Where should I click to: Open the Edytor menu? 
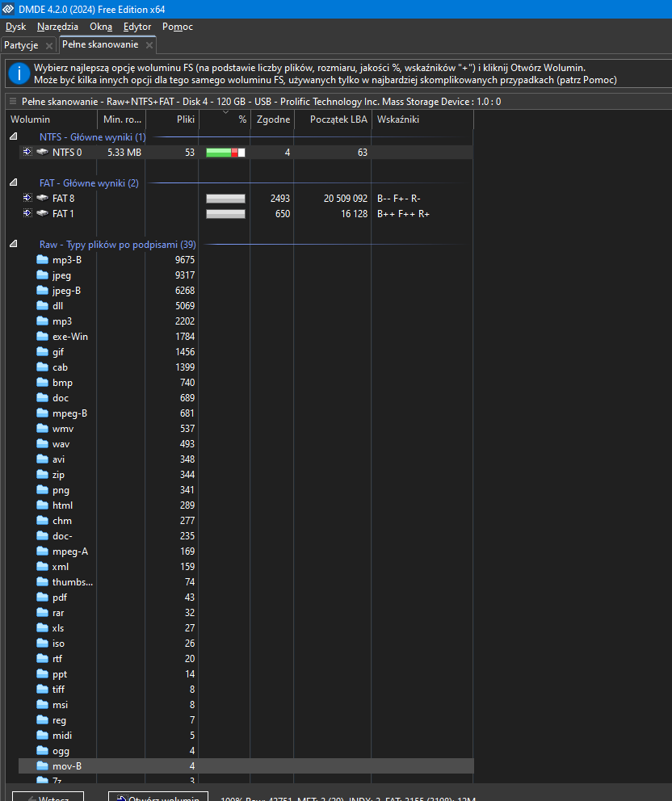(137, 27)
